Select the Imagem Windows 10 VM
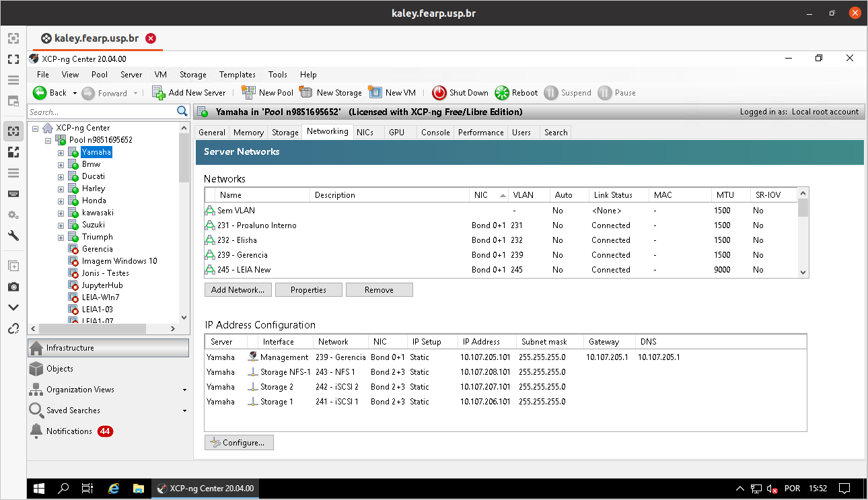The height and width of the screenshot is (500, 868). [120, 261]
